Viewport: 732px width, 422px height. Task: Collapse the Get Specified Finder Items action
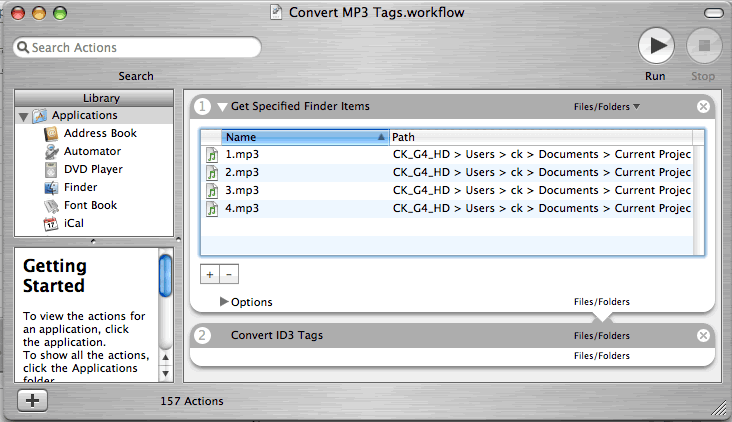point(222,107)
